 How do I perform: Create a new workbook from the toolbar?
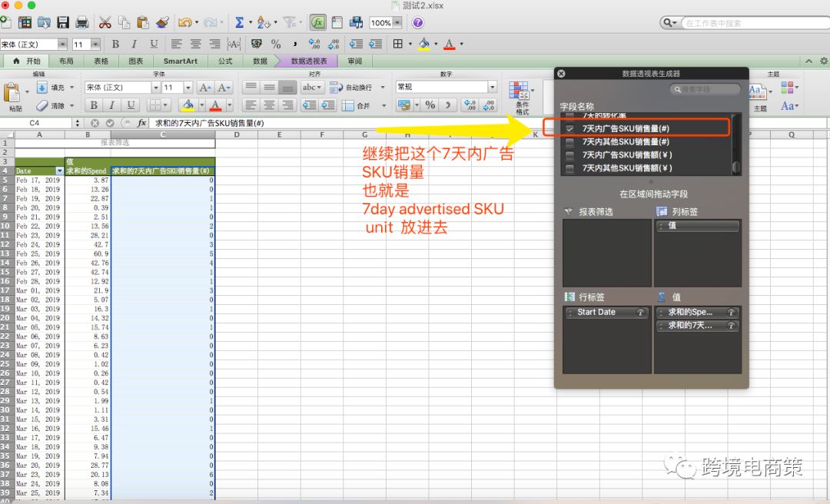tap(6, 22)
